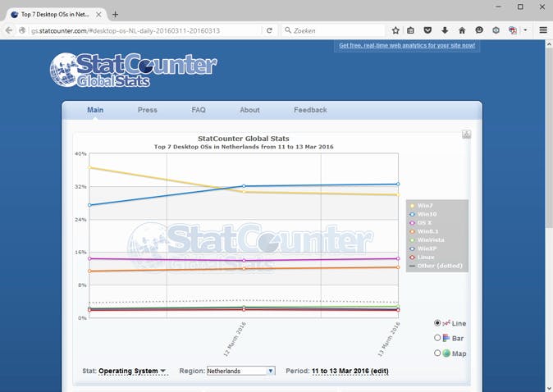Toggle Win8.1 series in the legend

[x=424, y=231]
